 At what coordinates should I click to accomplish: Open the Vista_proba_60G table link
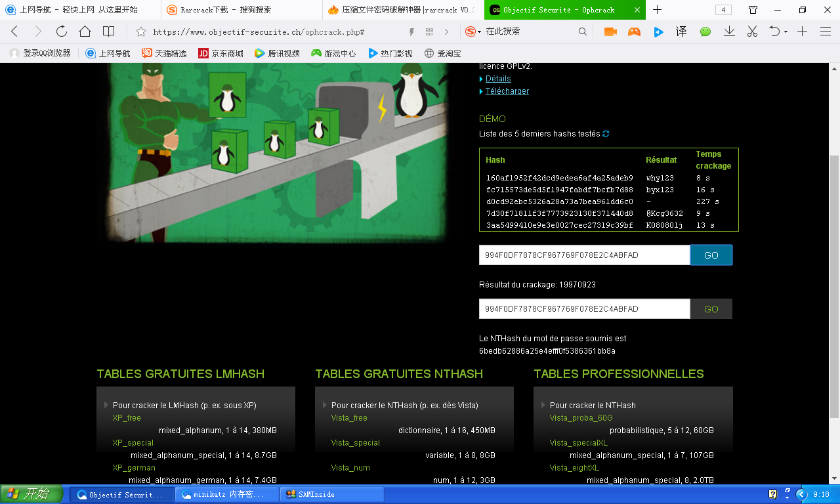tap(581, 418)
